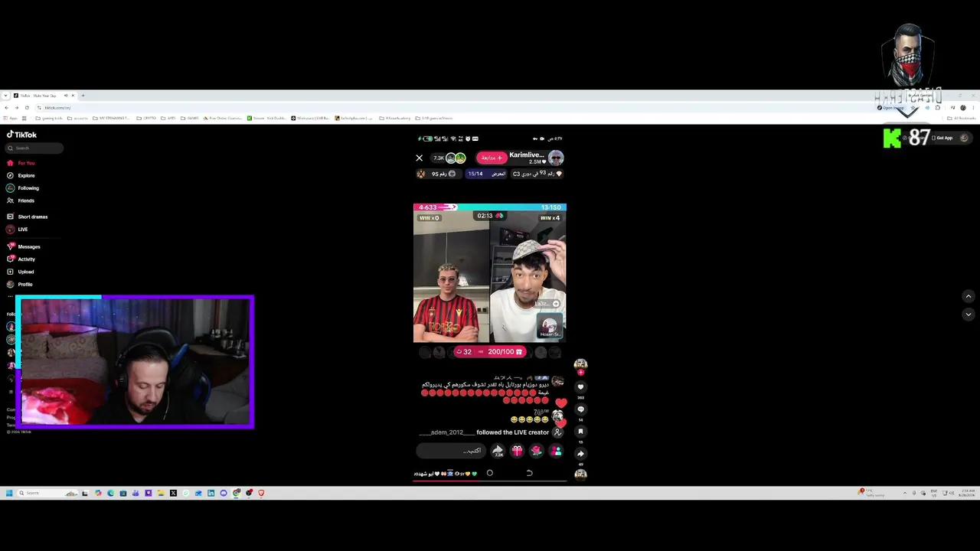Open the profile avatar menu in the TikTok header

tap(964, 138)
